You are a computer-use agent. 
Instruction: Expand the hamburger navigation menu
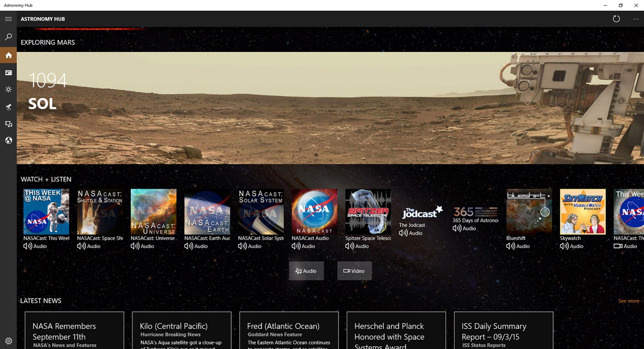(x=8, y=19)
